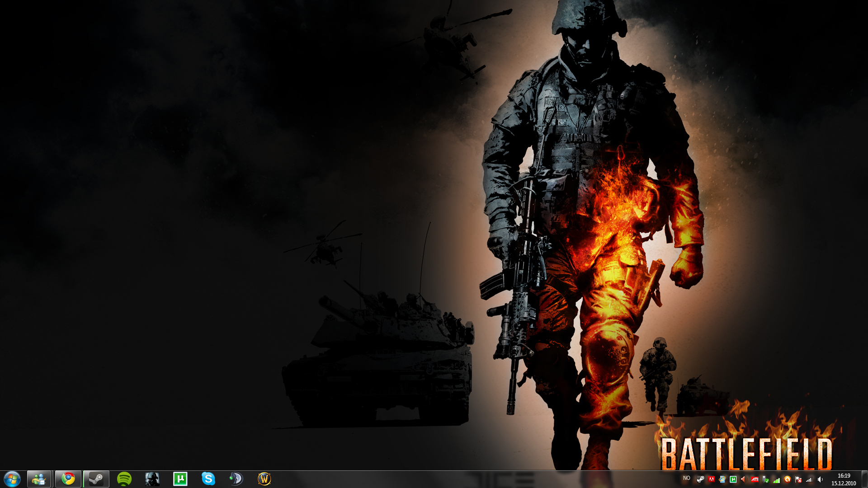
Task: Open uTorrent from the taskbar
Action: click(x=180, y=479)
